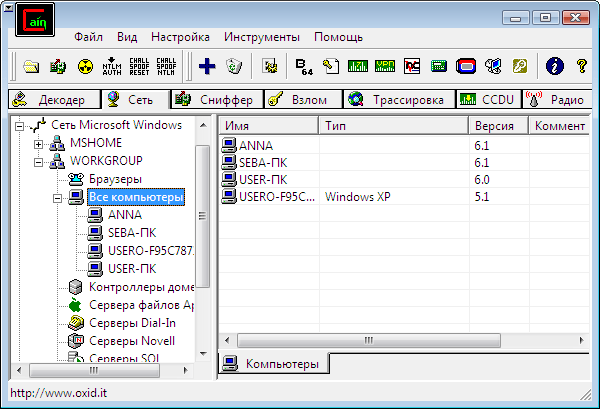Open the configure dialog gear icon
The image size is (600, 409).
click(269, 66)
